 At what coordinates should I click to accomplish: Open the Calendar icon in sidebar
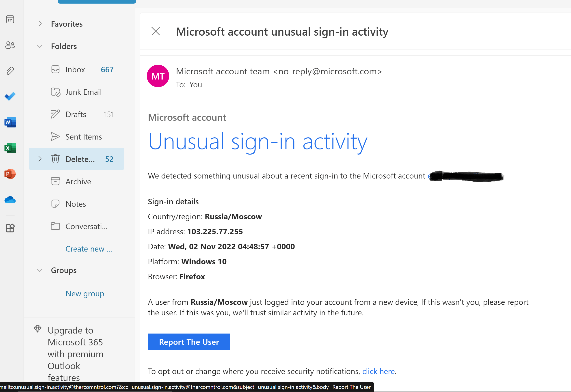coord(10,19)
